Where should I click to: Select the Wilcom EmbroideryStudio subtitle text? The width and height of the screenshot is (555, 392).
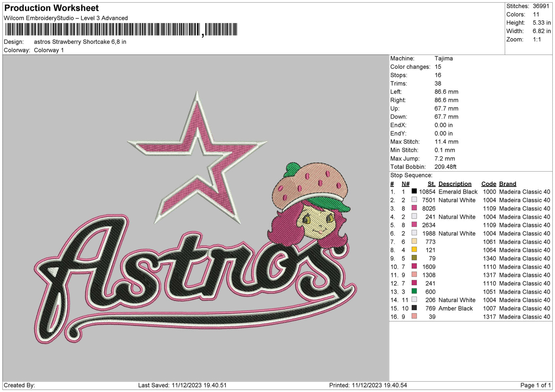(66, 18)
